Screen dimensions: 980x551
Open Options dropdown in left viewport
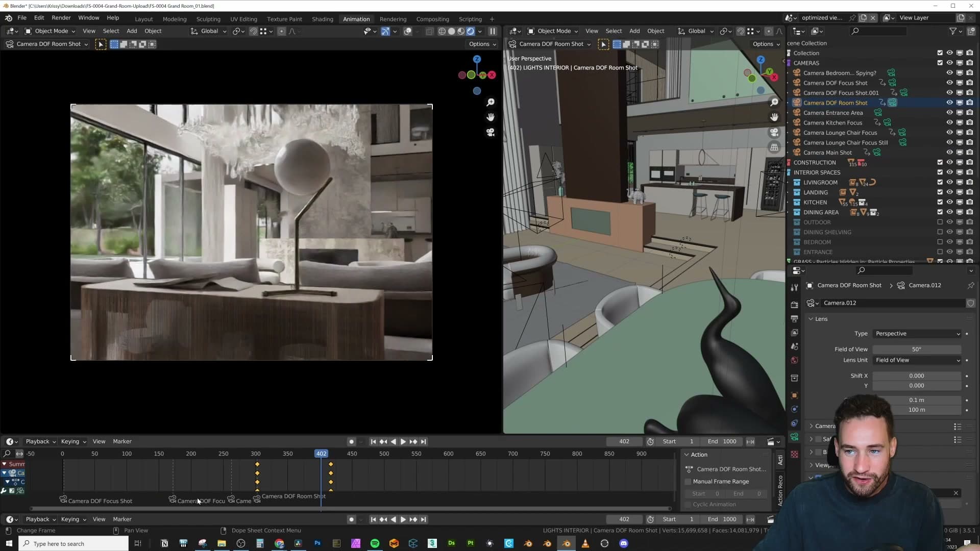click(482, 44)
